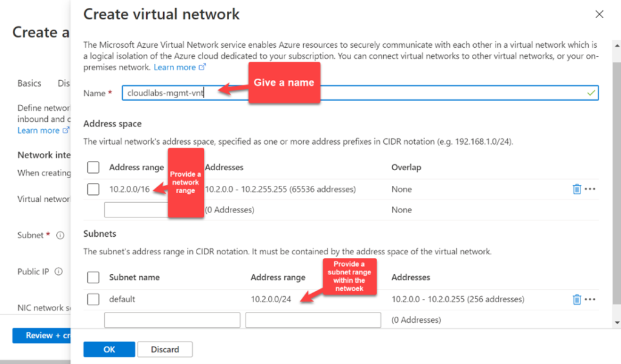Click Review + create in background page
The height and width of the screenshot is (364, 621).
[42, 336]
